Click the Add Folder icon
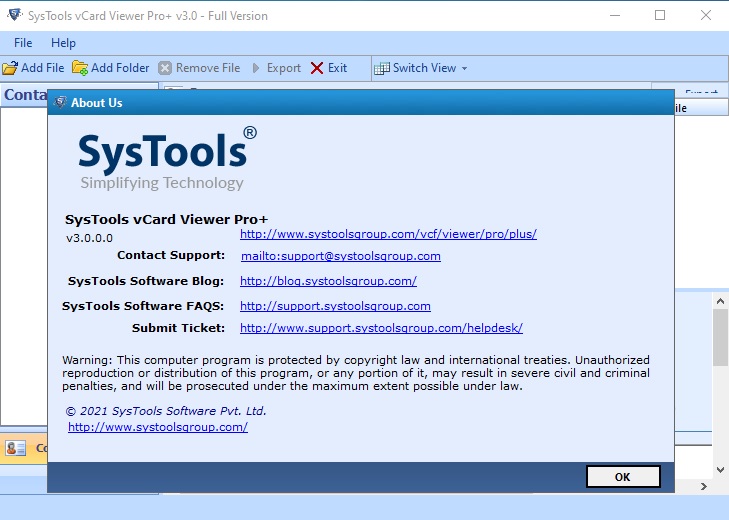The width and height of the screenshot is (729, 520). [x=80, y=68]
